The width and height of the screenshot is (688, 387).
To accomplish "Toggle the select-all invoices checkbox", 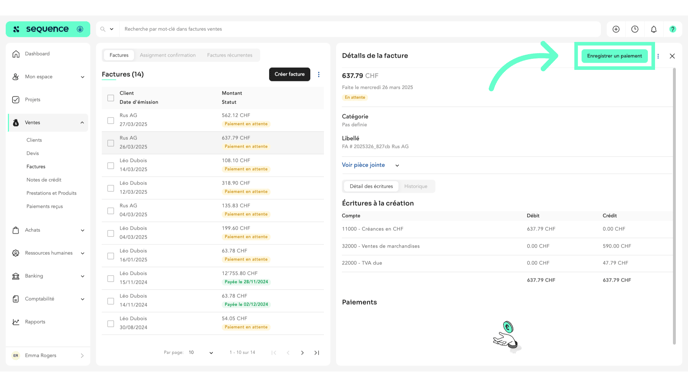I will click(x=111, y=98).
